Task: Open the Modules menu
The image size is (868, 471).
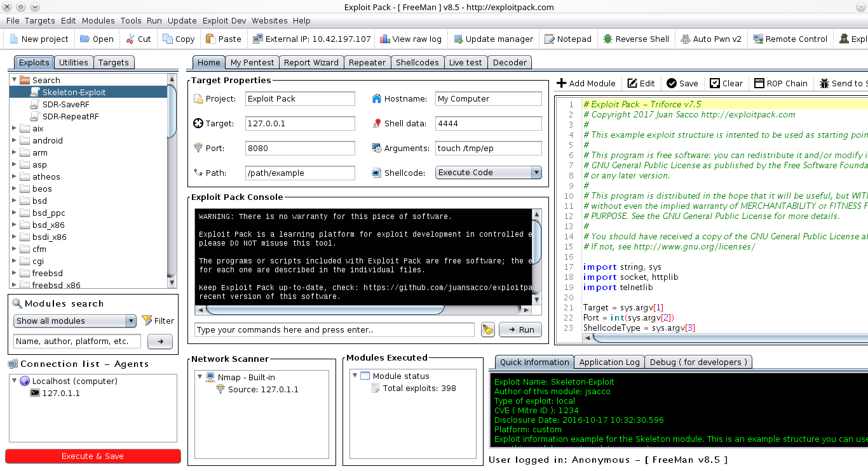Action: point(98,20)
